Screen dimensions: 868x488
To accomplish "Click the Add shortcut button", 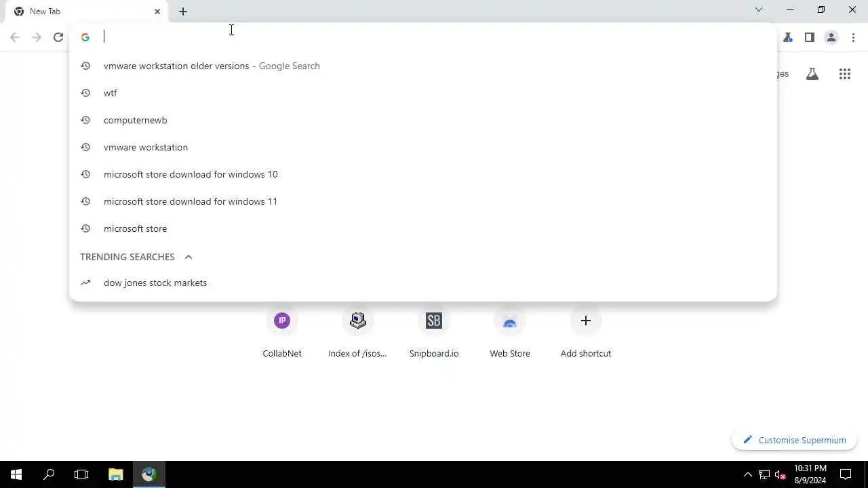I will pos(586,332).
